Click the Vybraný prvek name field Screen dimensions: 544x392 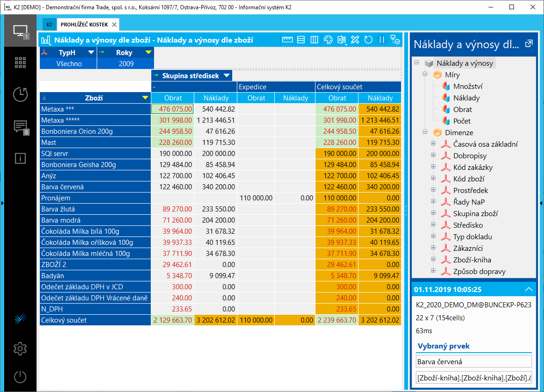(473, 361)
